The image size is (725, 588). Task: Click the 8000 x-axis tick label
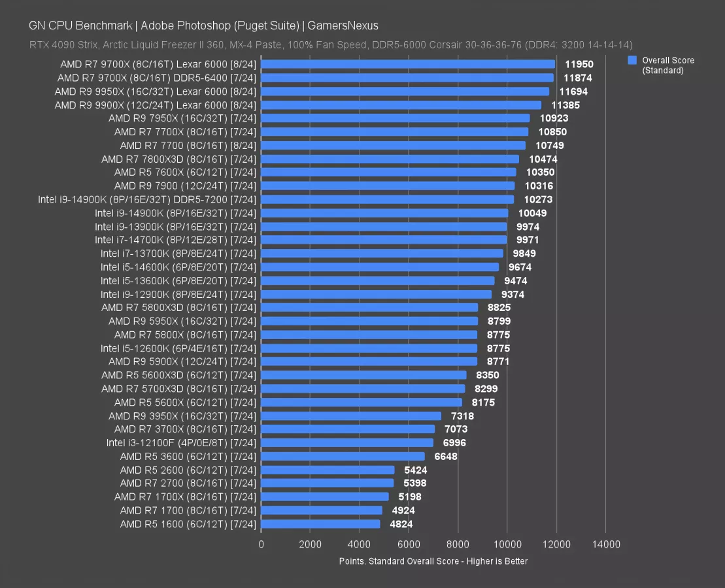click(458, 544)
